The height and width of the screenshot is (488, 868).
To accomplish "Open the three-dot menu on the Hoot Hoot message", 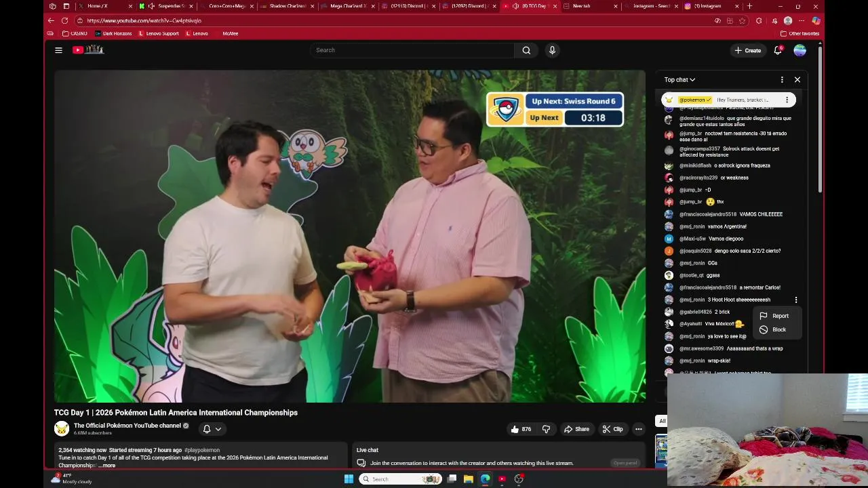I will [x=796, y=300].
